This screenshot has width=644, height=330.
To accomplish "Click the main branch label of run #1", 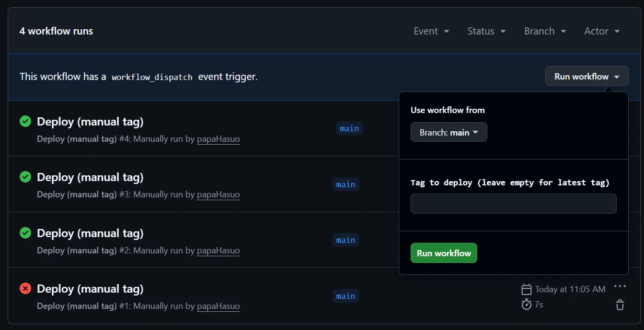I will point(345,296).
